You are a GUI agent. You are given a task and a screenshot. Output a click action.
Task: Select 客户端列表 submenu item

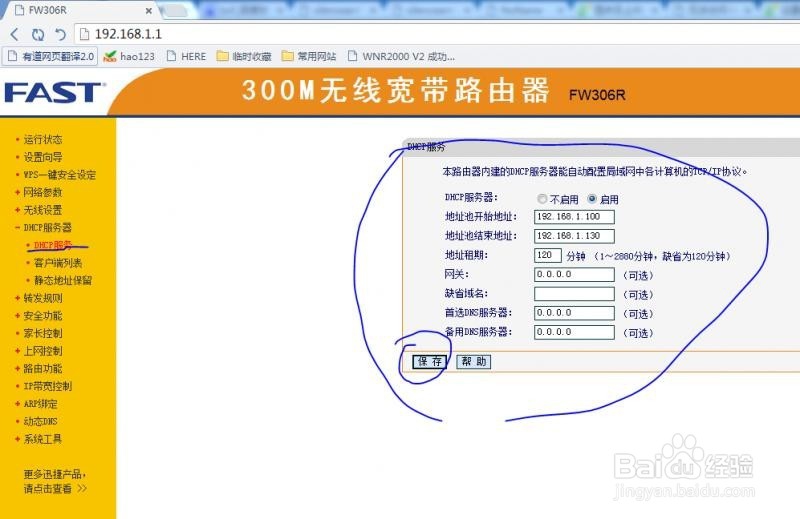pos(58,263)
